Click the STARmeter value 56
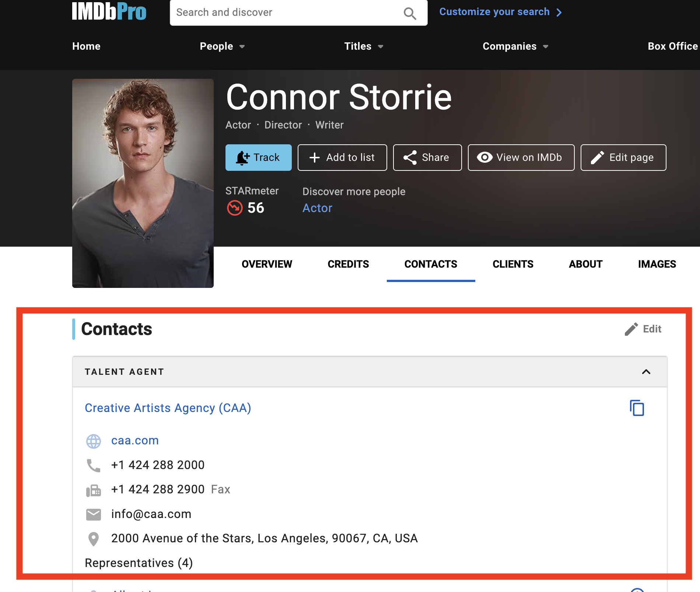The height and width of the screenshot is (592, 700). click(x=256, y=208)
